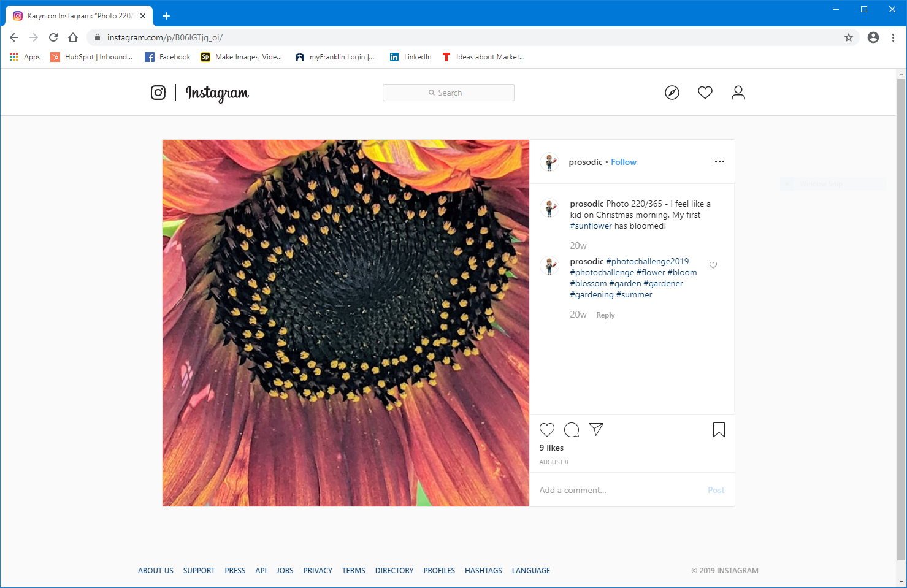The height and width of the screenshot is (588, 907).
Task: Like the post with the heart icon
Action: pos(547,430)
